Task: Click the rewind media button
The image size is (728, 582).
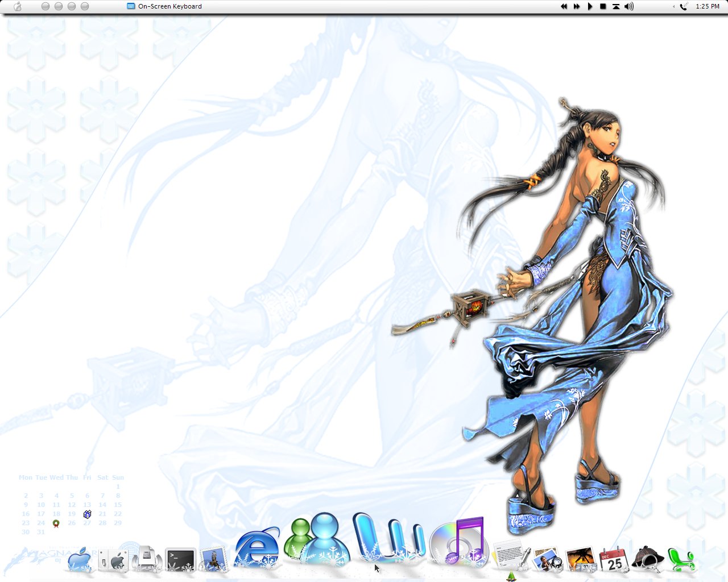Action: pyautogui.click(x=564, y=6)
